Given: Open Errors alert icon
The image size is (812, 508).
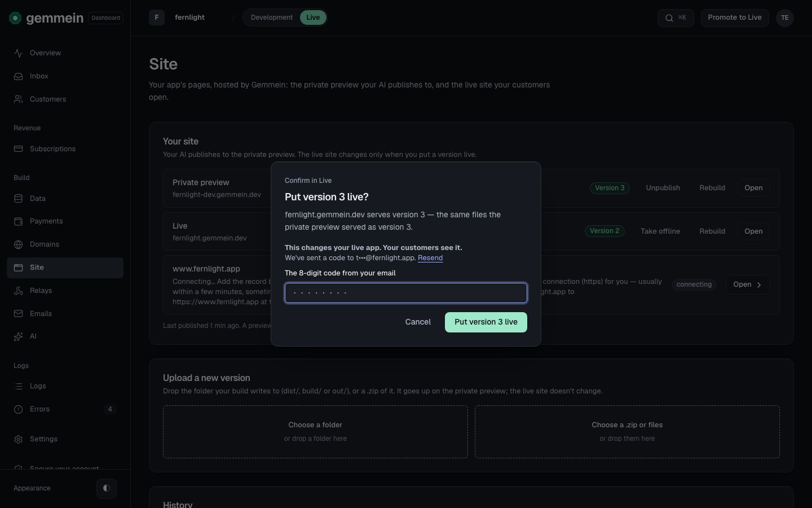Looking at the screenshot, I should pyautogui.click(x=19, y=409).
